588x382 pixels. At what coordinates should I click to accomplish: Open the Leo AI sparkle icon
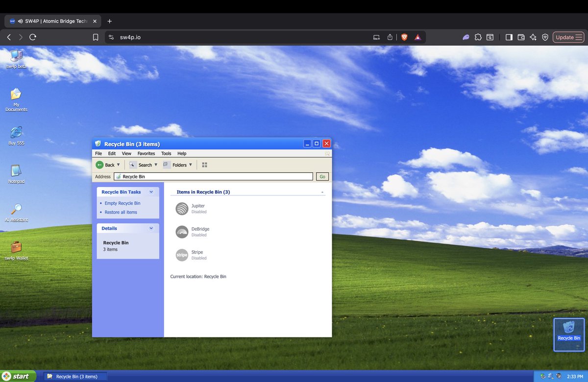533,37
